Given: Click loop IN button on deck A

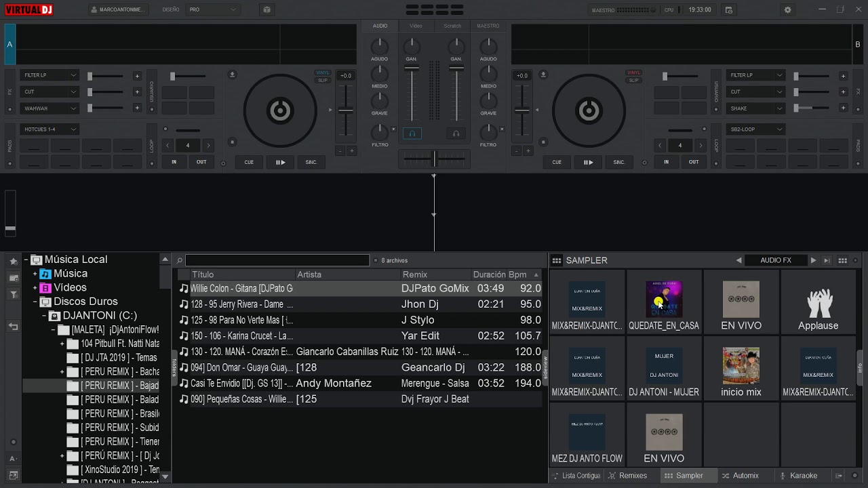Looking at the screenshot, I should pos(174,162).
